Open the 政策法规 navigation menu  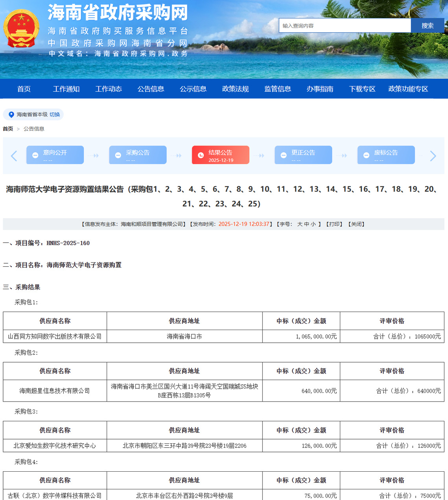pos(235,89)
